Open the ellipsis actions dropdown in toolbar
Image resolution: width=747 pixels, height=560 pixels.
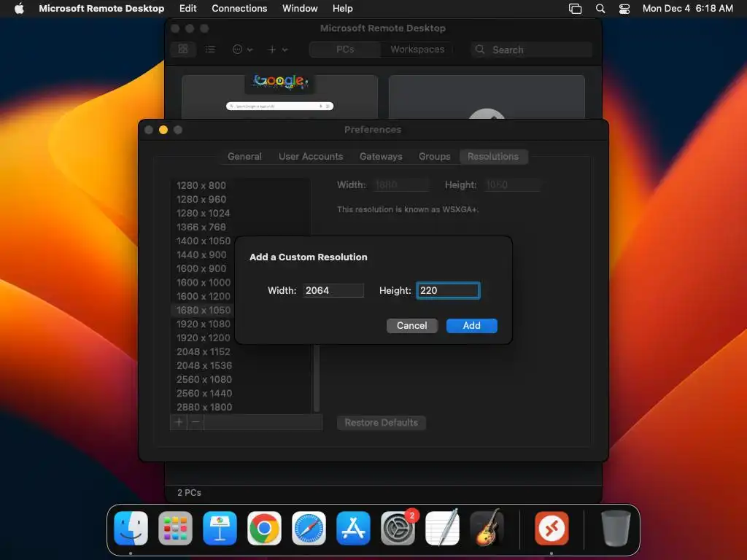[242, 50]
